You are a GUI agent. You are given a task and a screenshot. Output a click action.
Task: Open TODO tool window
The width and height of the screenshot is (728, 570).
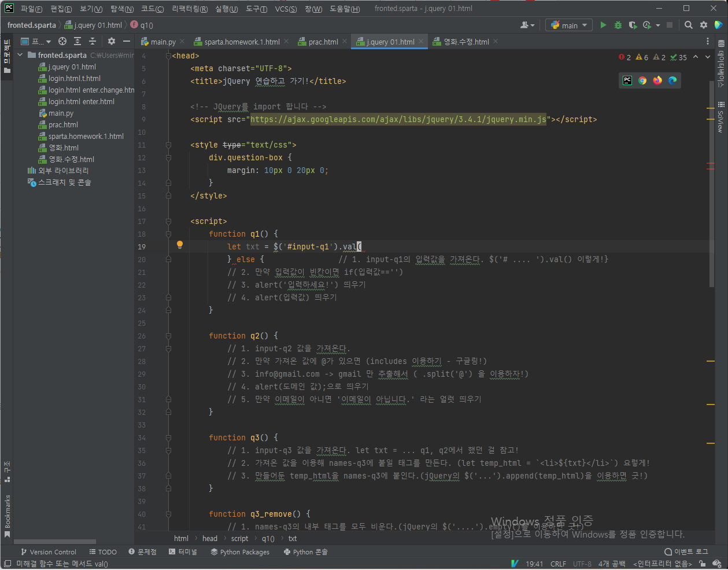[x=103, y=551]
